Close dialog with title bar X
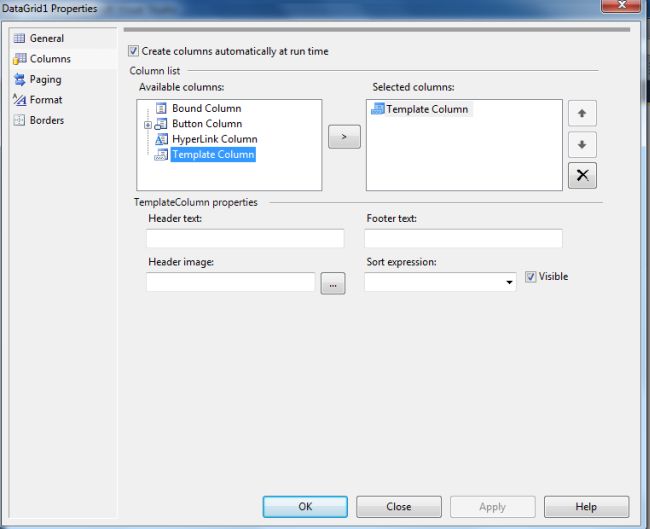 (x=621, y=6)
